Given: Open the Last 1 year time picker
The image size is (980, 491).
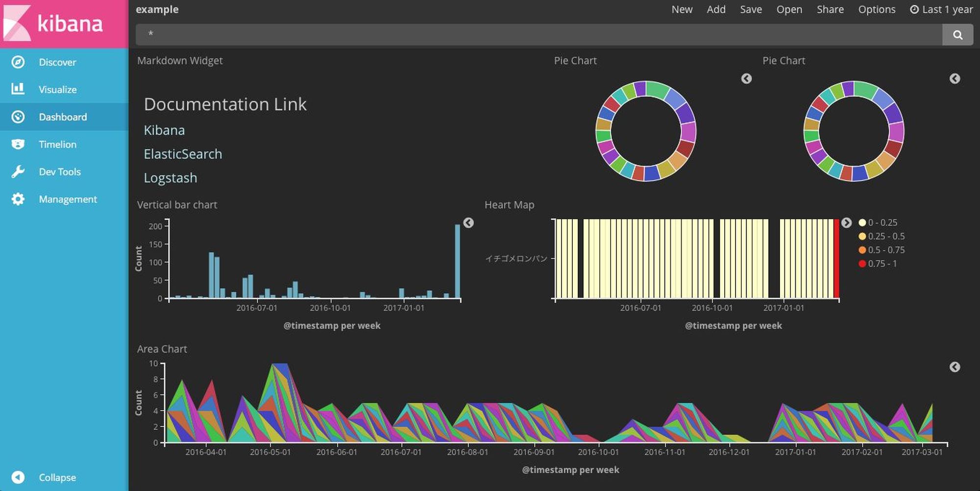Looking at the screenshot, I should [941, 9].
